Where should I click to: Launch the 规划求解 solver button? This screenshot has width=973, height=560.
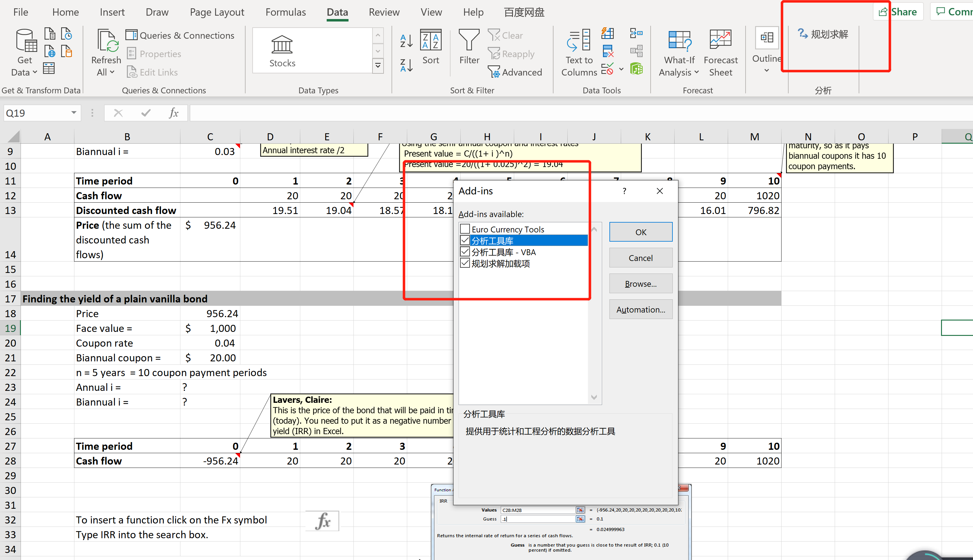click(x=823, y=34)
